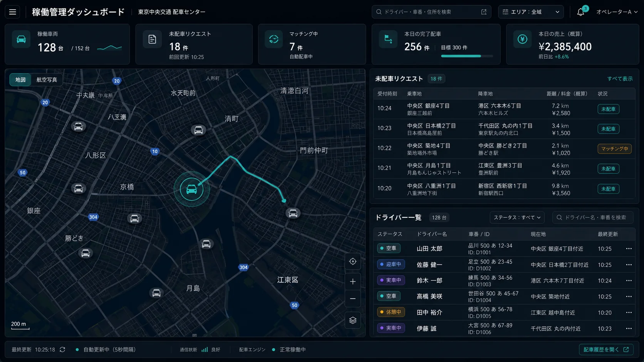Viewport: 644px width, 362px height.
Task: Click the ドライバー・車番・住所を検索 search field
Action: click(x=431, y=12)
